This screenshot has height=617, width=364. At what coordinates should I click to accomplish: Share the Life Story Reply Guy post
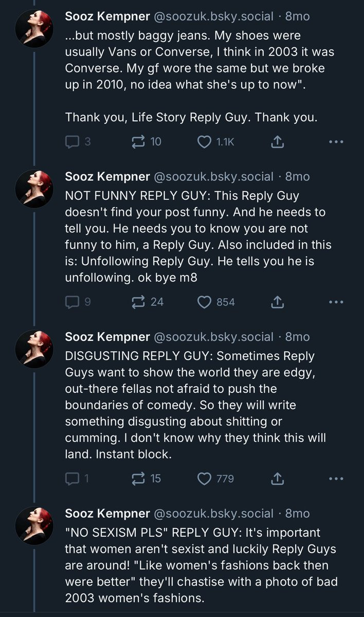click(277, 142)
